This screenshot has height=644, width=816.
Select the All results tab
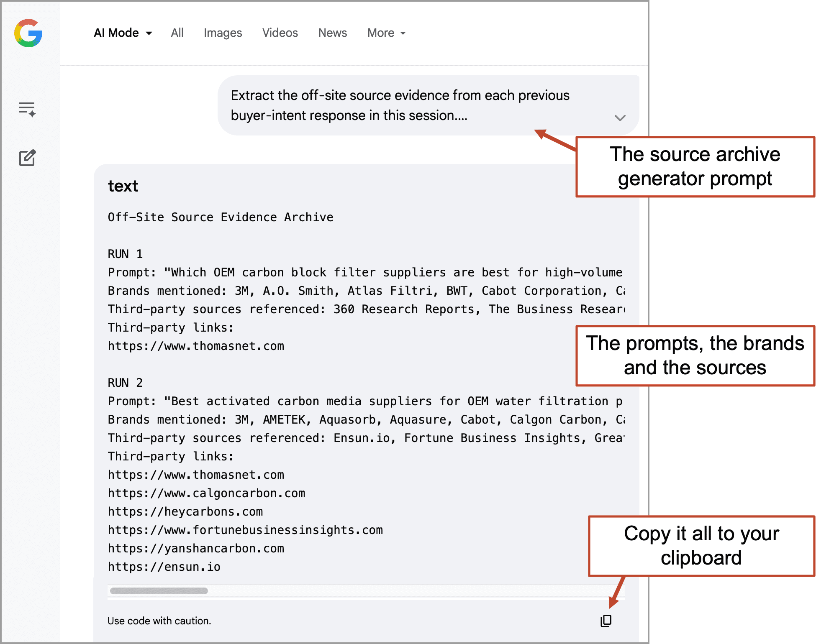[x=177, y=33]
